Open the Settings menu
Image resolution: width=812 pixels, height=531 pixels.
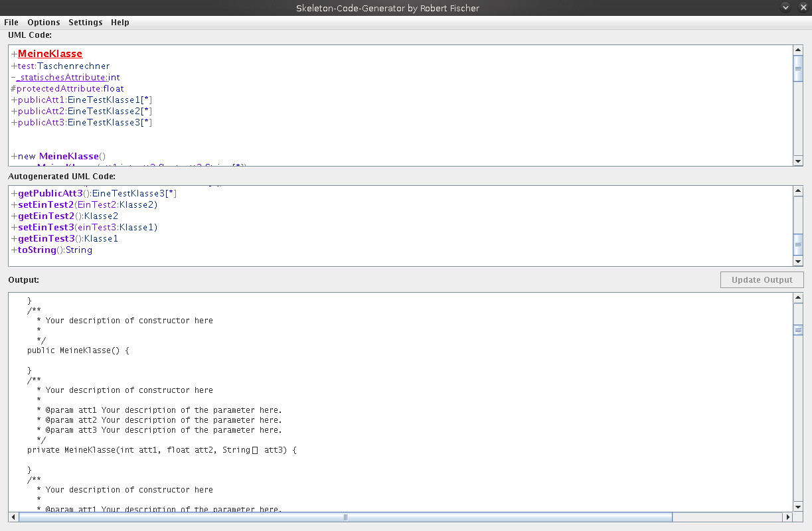86,22
